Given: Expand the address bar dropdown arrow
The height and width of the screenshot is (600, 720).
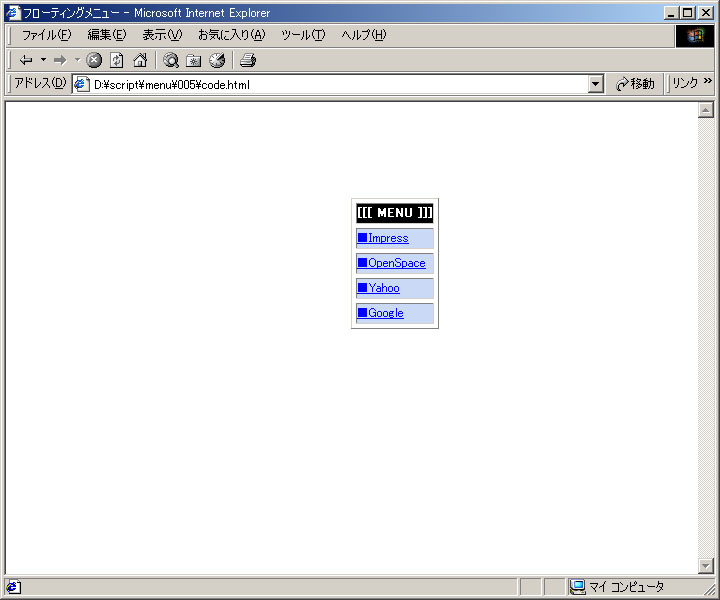Looking at the screenshot, I should (596, 84).
